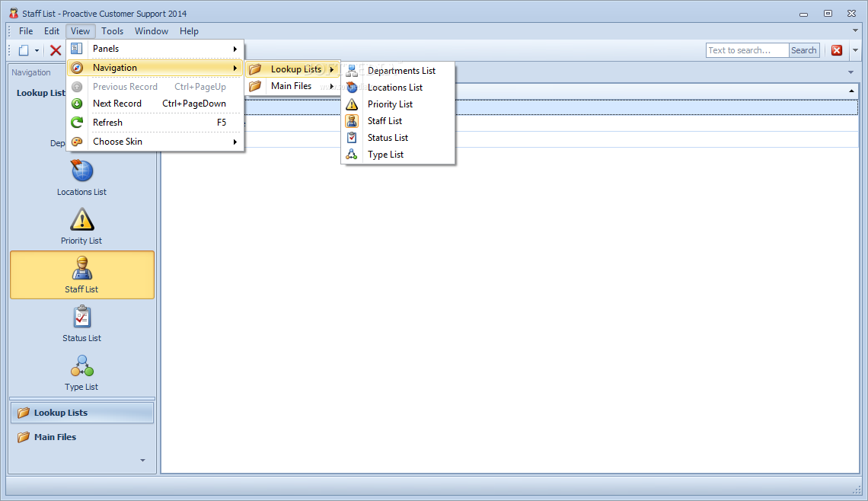Click the Staff List person icon in submenu
Image resolution: width=868 pixels, height=501 pixels.
[352, 121]
